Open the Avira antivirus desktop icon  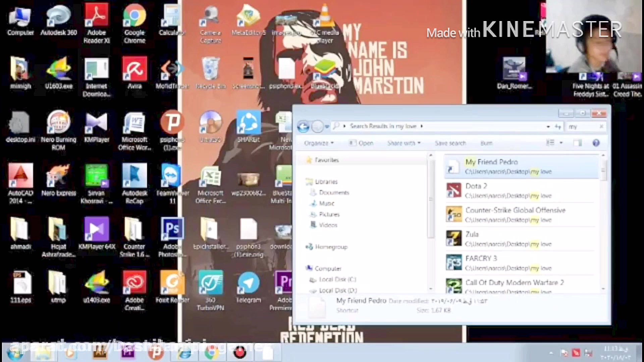coord(135,70)
